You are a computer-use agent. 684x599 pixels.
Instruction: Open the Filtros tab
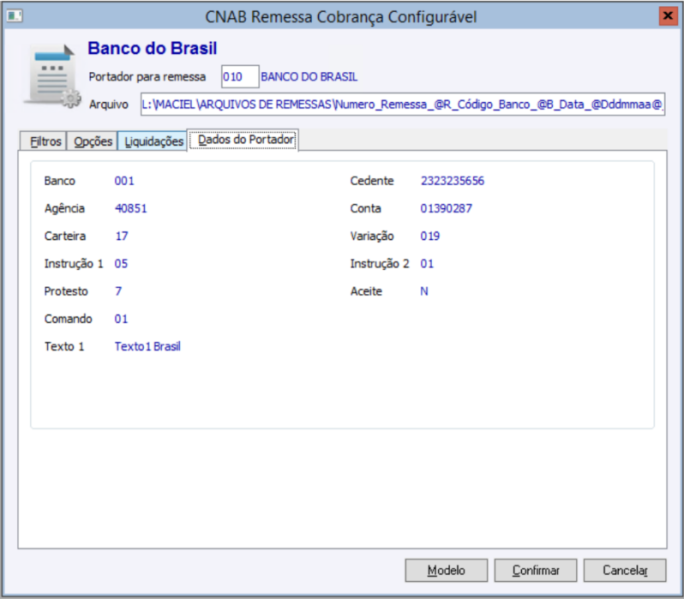(43, 141)
